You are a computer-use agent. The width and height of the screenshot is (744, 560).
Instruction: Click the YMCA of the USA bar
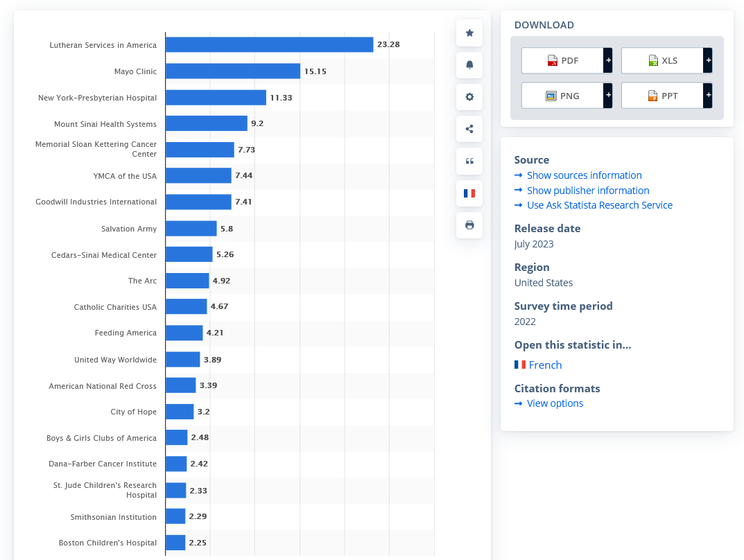point(198,175)
